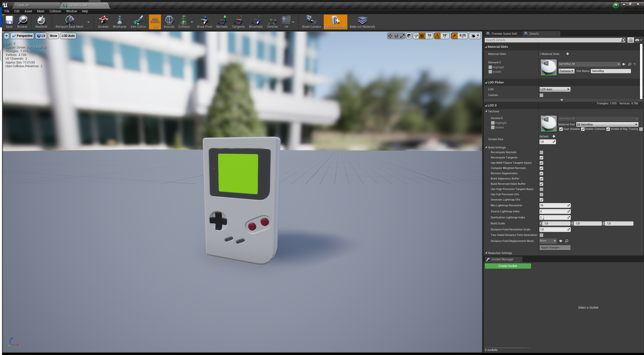The width and height of the screenshot is (644, 355).
Task: Open the File menu
Action: [7, 11]
